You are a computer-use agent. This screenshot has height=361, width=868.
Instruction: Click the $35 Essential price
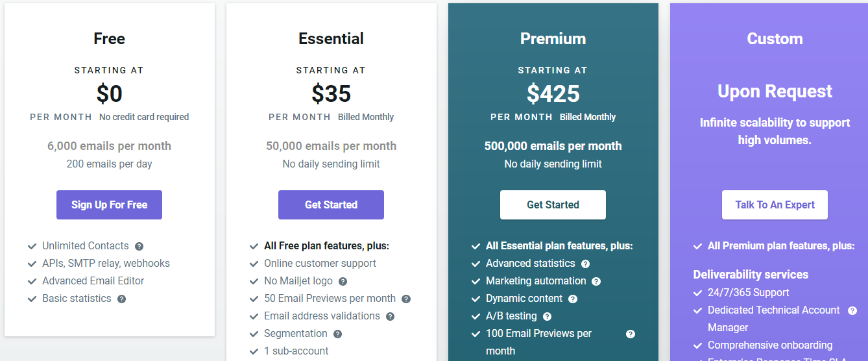coord(331,94)
